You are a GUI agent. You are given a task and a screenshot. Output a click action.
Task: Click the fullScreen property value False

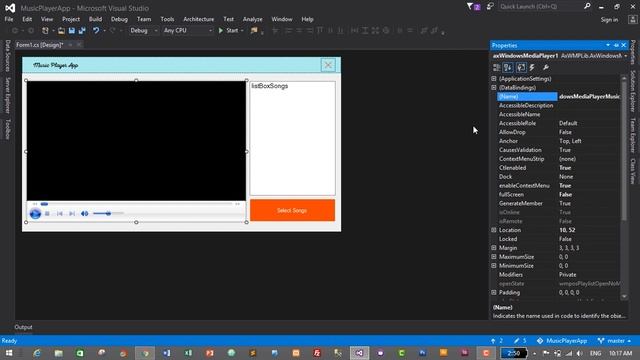click(x=565, y=195)
